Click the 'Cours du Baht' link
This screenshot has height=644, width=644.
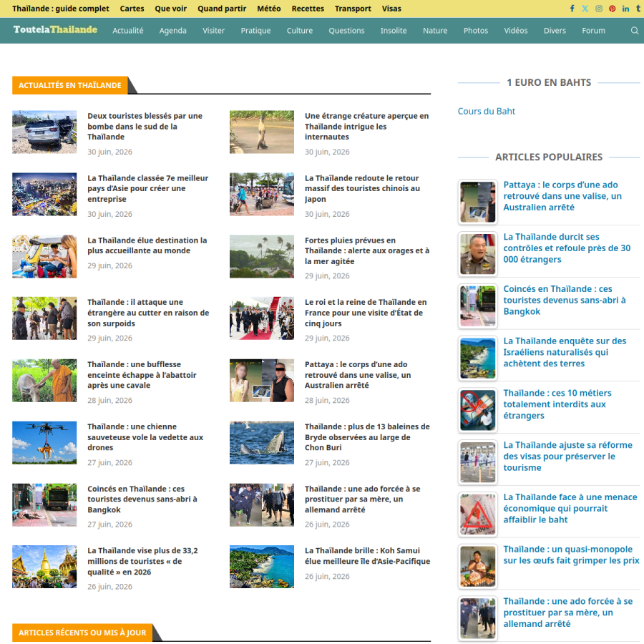tap(487, 112)
